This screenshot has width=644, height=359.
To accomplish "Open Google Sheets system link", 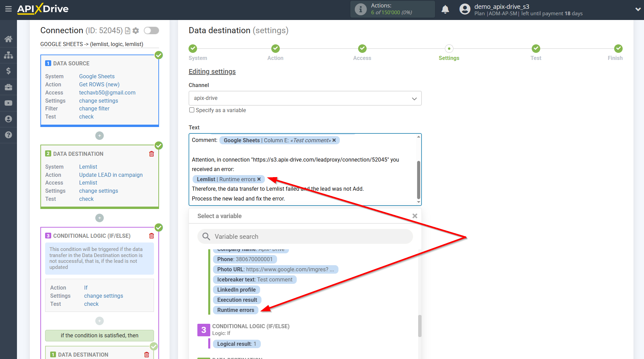I will coord(97,76).
